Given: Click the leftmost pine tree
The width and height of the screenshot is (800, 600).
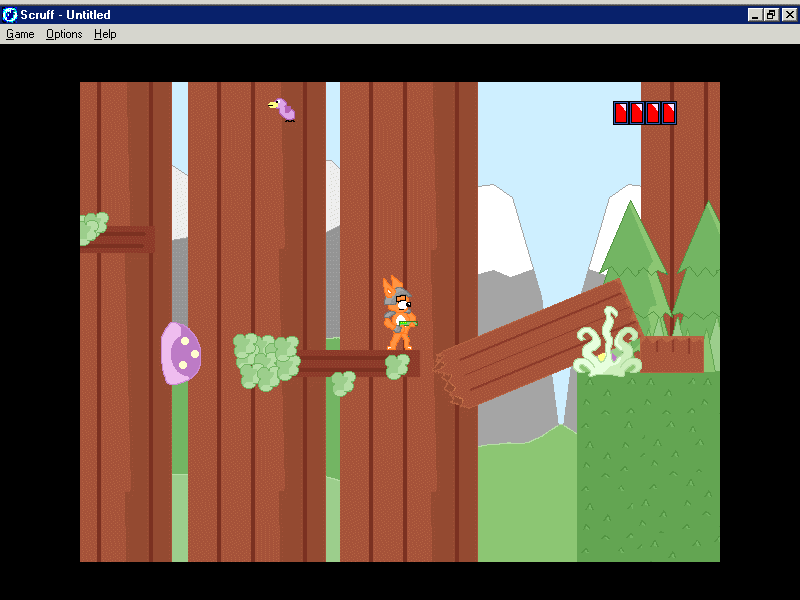Looking at the screenshot, I should (630, 265).
